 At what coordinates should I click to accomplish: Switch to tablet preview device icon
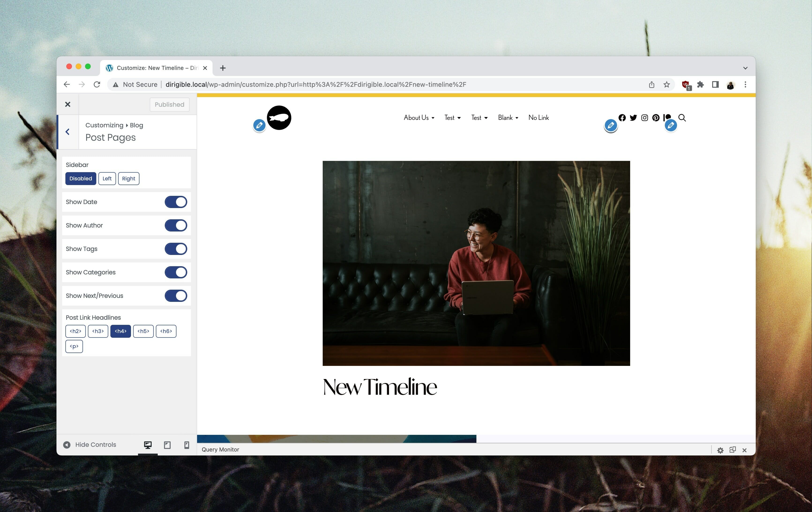pyautogui.click(x=167, y=445)
